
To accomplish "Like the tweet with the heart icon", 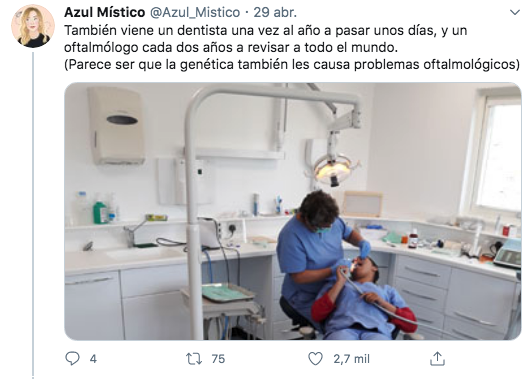I will tap(315, 359).
